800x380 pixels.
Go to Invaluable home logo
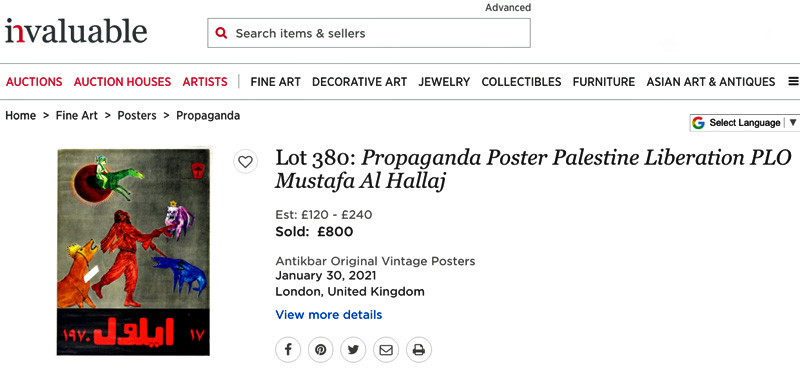pos(76,31)
